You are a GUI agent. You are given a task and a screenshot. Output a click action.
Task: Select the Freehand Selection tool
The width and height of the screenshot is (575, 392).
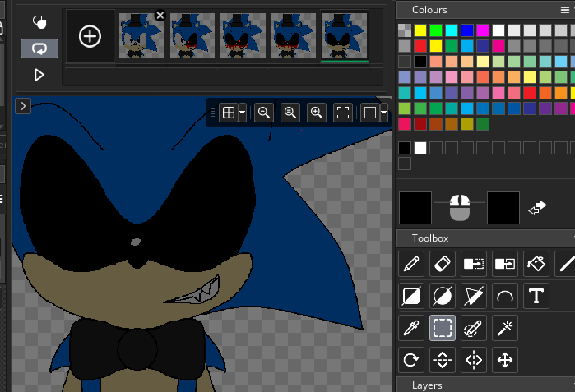tap(474, 328)
